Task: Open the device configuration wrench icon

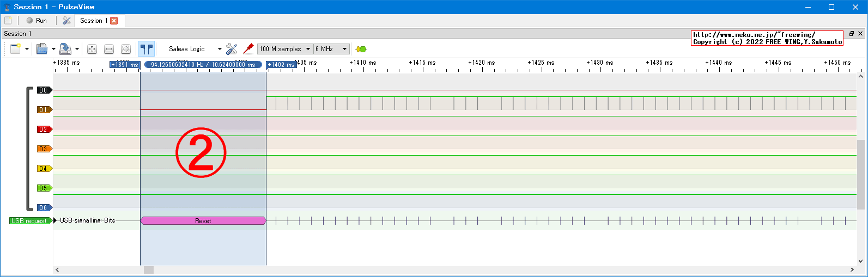Action: coord(232,49)
